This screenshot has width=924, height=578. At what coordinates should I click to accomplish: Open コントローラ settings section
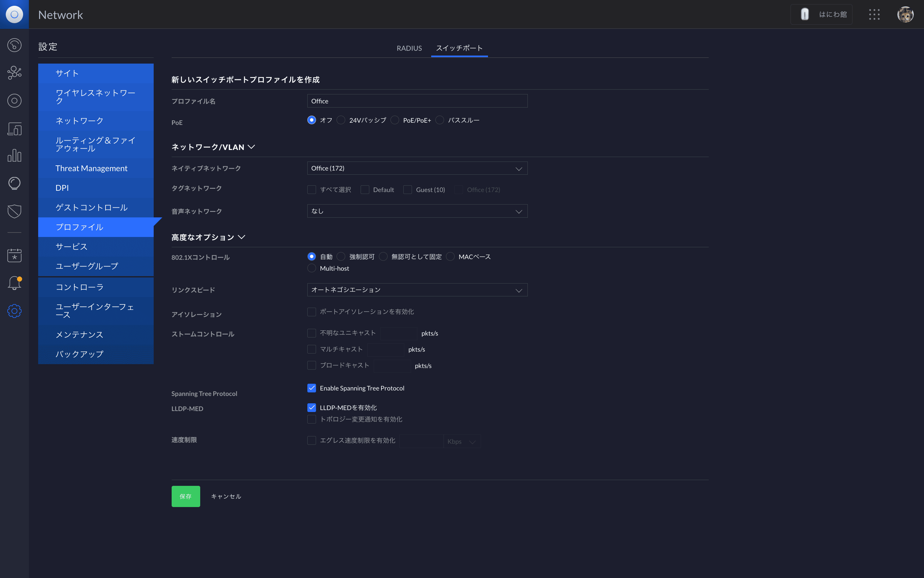coord(96,287)
